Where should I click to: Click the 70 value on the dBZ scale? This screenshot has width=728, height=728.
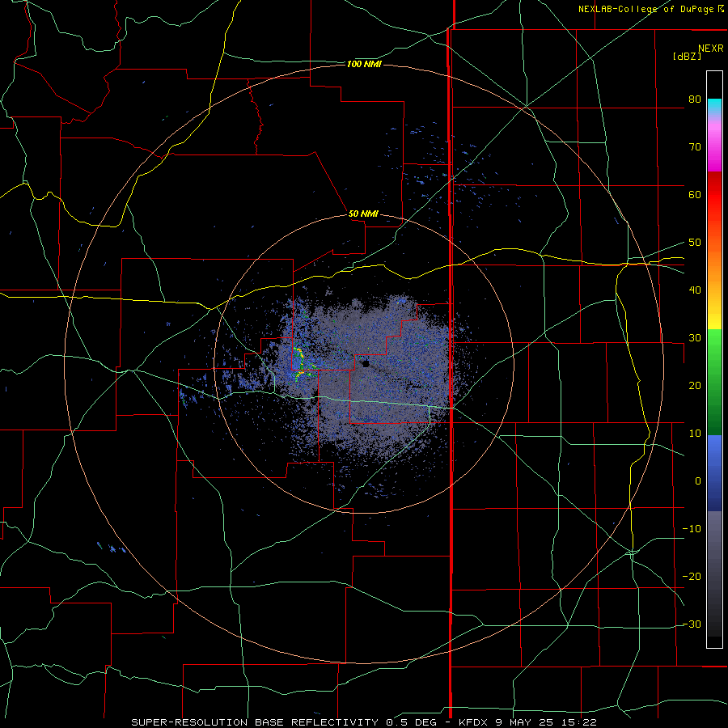pos(695,147)
